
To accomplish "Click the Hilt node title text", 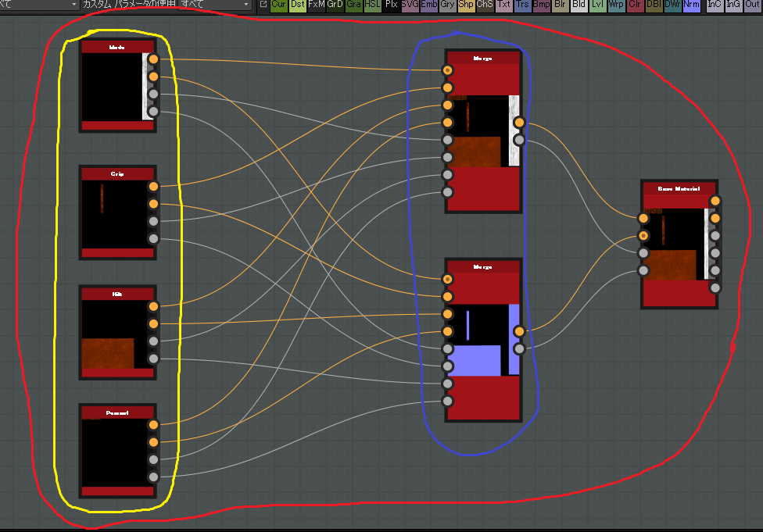I will [117, 295].
